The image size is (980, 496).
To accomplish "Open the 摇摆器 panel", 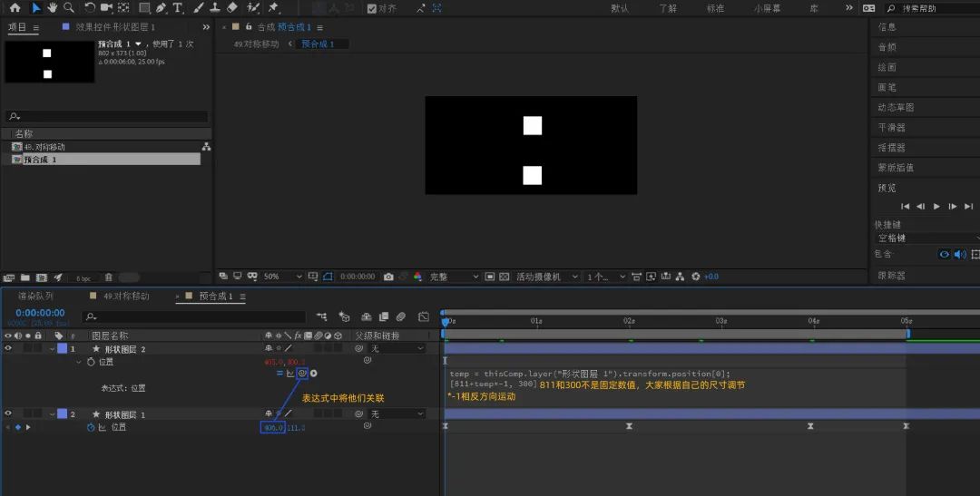I will tap(891, 148).
